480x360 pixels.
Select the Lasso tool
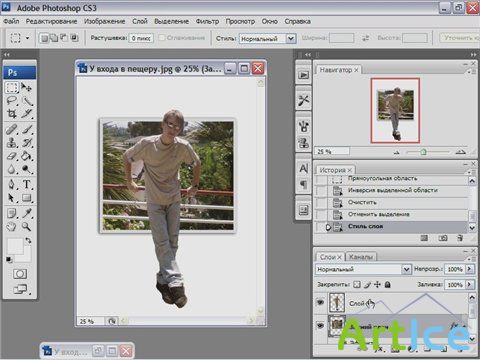point(12,100)
